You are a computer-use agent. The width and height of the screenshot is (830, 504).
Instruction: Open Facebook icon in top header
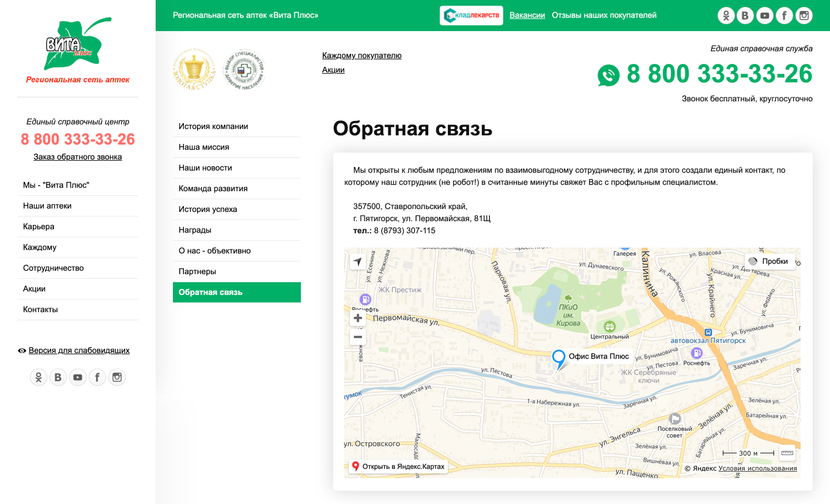click(x=784, y=16)
